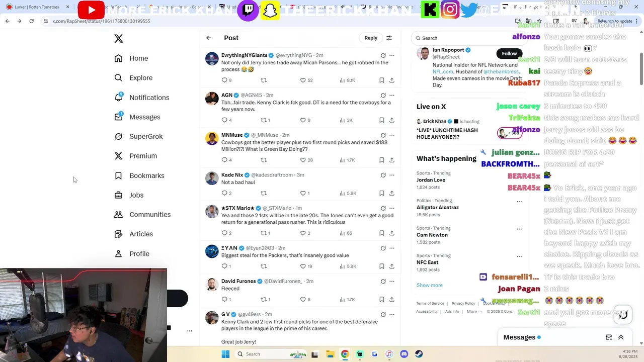Open more options on the David Furones reply
This screenshot has width=644, height=362.
click(392, 281)
